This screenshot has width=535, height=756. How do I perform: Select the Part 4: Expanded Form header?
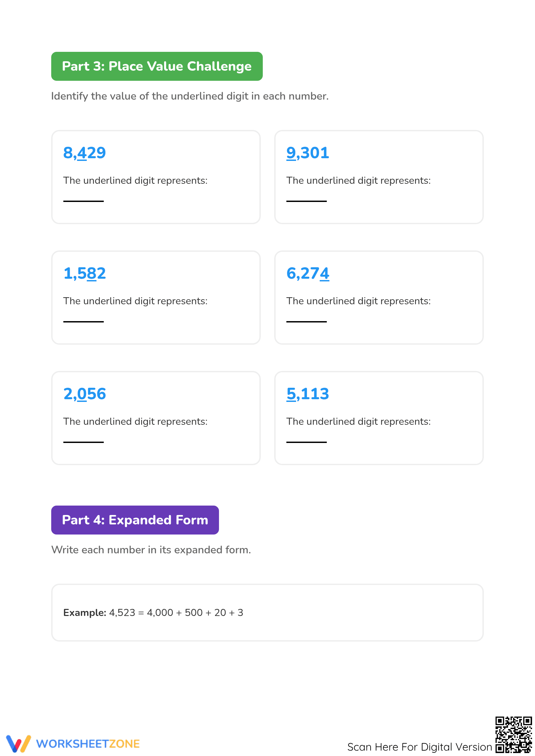click(x=135, y=520)
